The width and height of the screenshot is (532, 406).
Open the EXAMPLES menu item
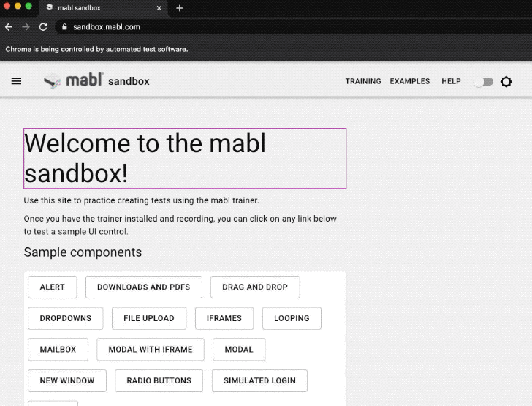[x=409, y=81]
